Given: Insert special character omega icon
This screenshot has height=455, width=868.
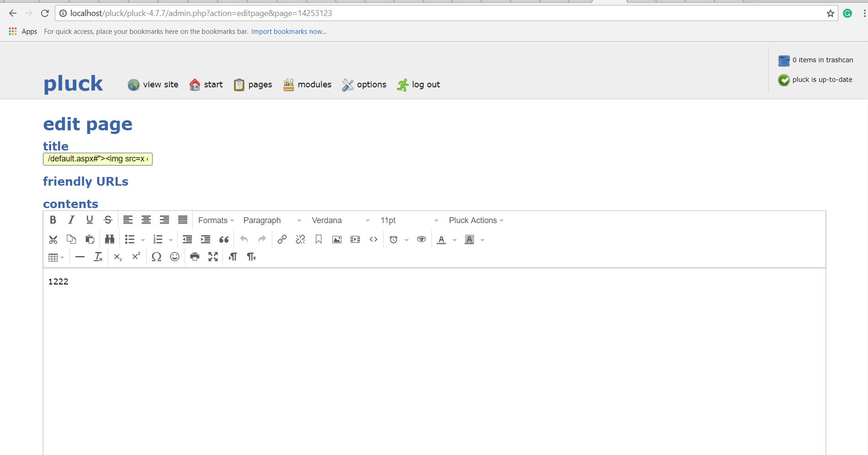Looking at the screenshot, I should (x=156, y=257).
